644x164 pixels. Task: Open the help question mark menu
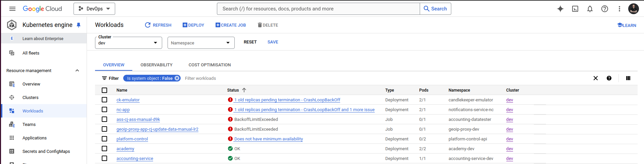(604, 9)
